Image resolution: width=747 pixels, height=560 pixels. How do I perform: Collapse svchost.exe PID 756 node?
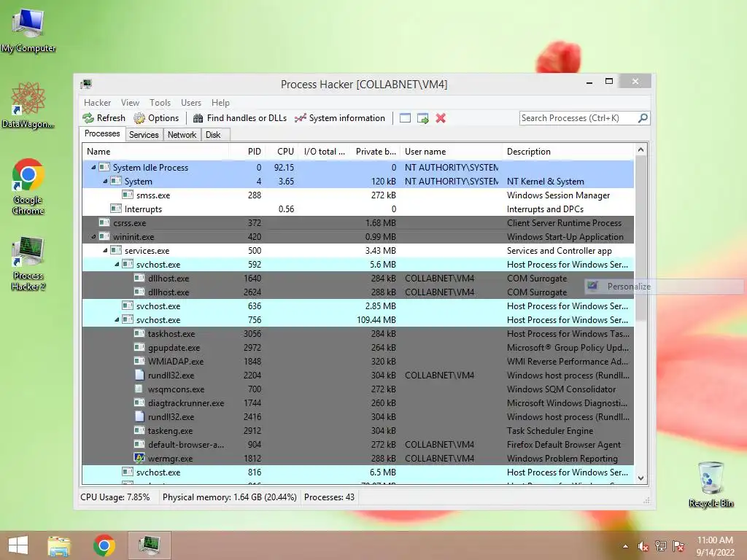[117, 320]
